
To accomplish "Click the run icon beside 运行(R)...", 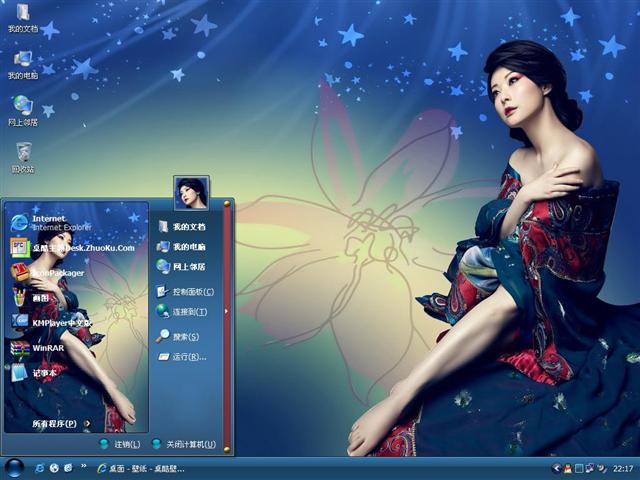I will [x=163, y=357].
